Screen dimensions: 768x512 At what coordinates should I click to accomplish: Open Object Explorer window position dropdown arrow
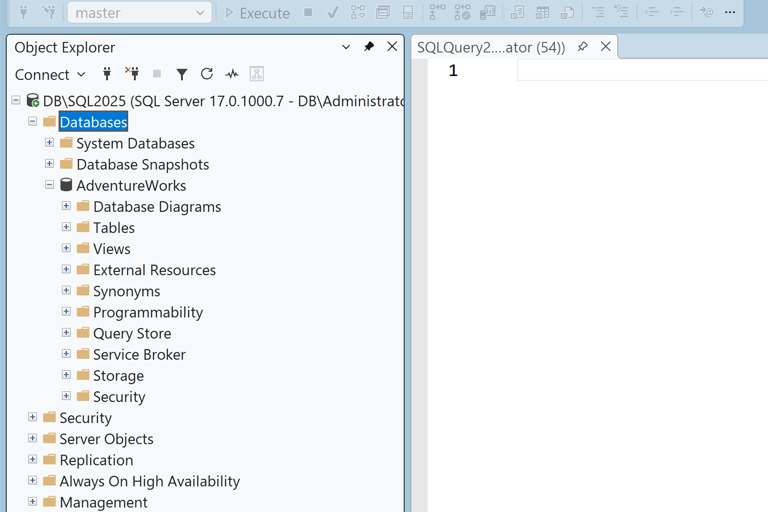[346, 47]
